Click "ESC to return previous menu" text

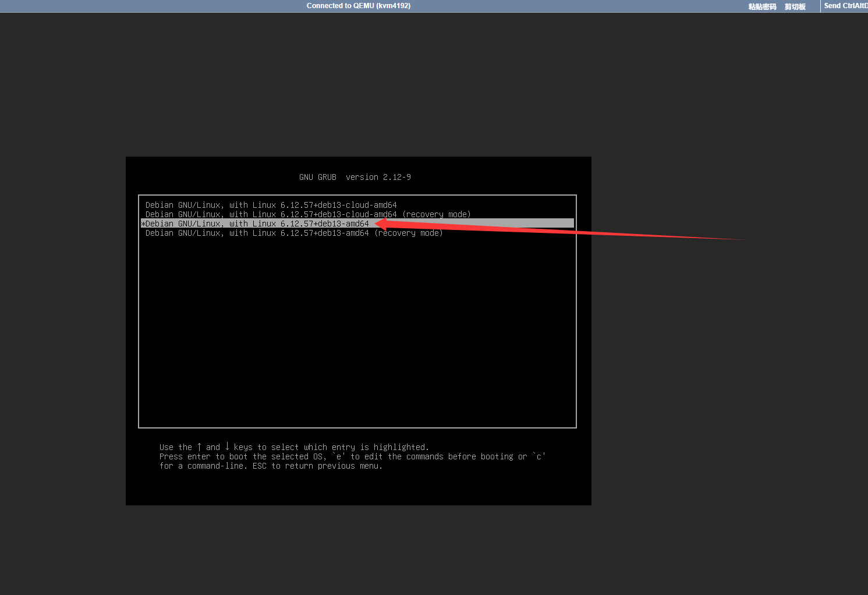click(x=317, y=466)
